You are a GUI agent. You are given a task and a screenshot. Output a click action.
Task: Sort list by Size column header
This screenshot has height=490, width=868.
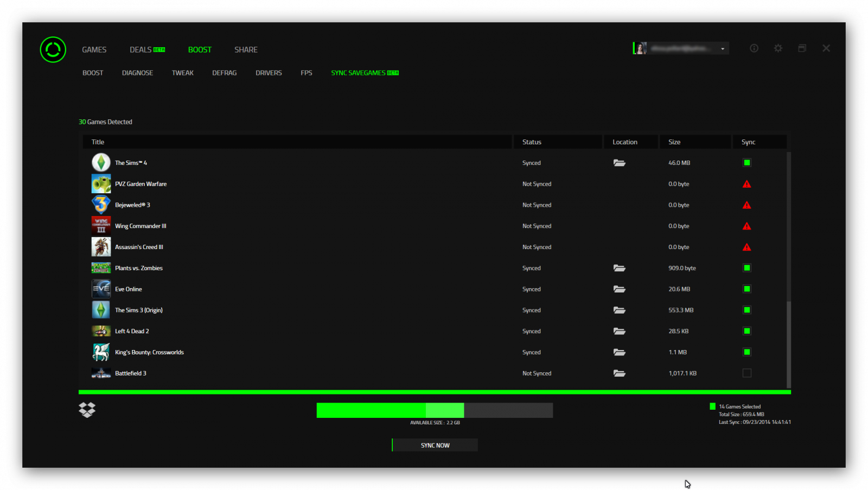pos(695,142)
